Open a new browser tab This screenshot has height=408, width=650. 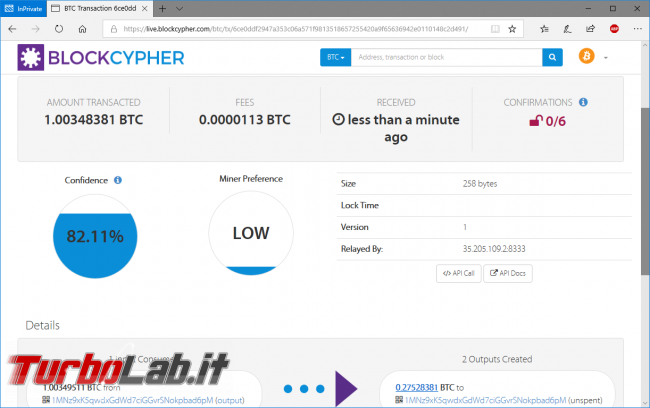coord(162,8)
